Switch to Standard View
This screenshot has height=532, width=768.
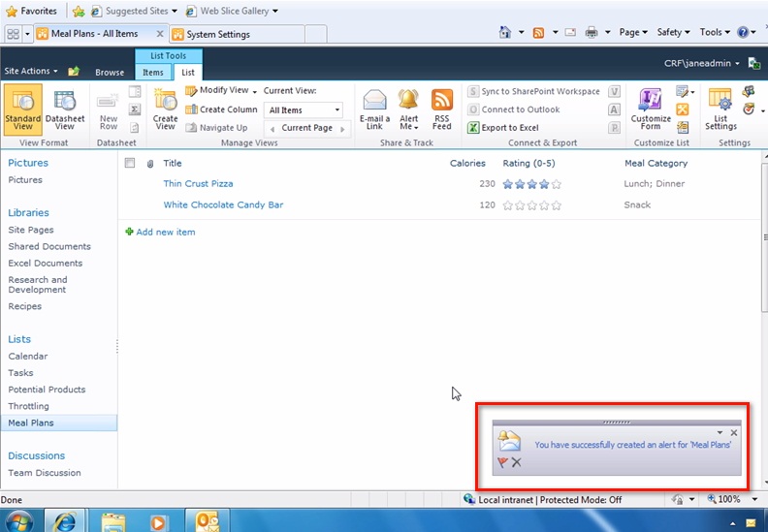(x=22, y=110)
